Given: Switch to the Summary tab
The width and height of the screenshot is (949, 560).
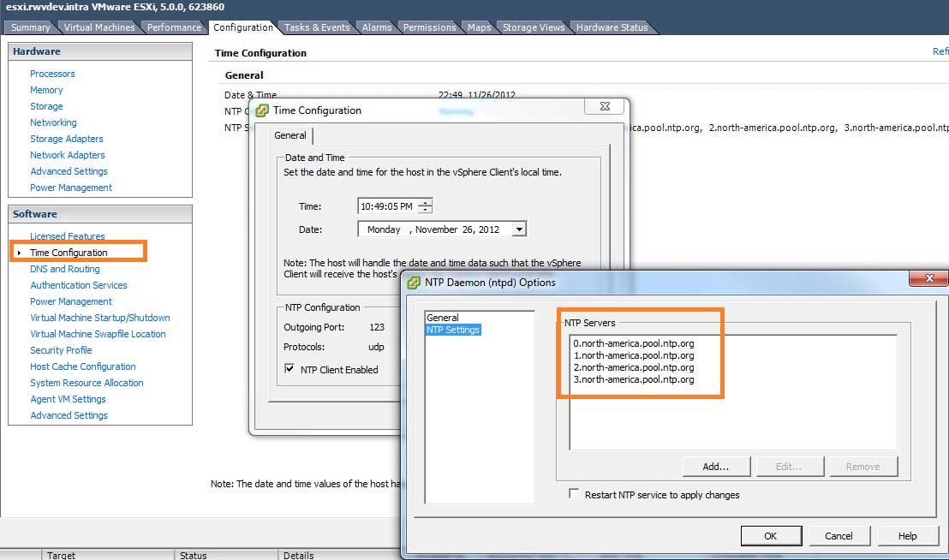Looking at the screenshot, I should (30, 27).
